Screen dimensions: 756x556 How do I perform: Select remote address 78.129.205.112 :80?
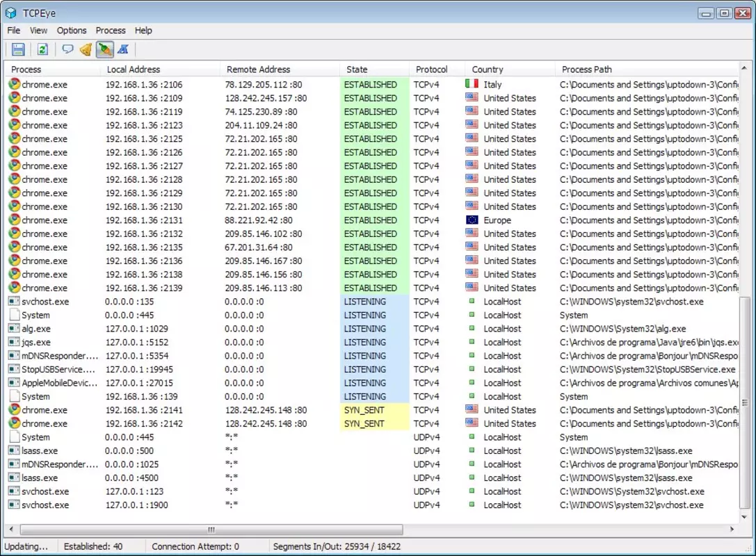[264, 84]
